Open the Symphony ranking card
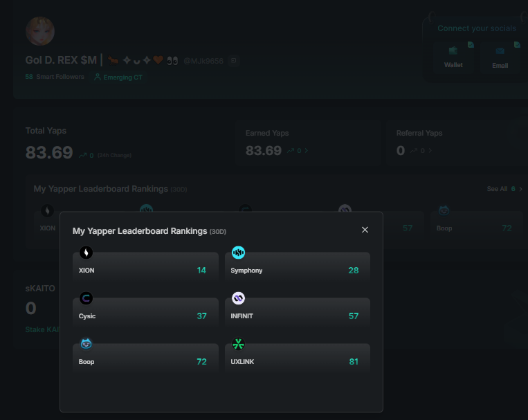 (x=298, y=267)
